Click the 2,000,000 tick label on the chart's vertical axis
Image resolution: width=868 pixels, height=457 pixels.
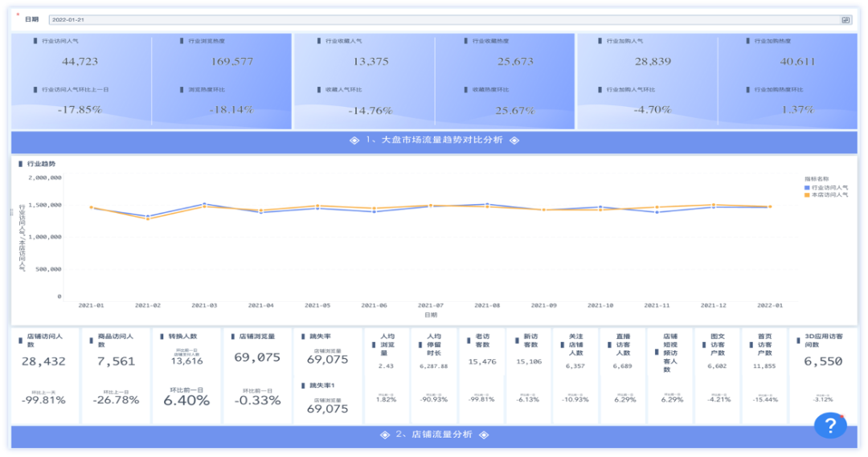45,178
